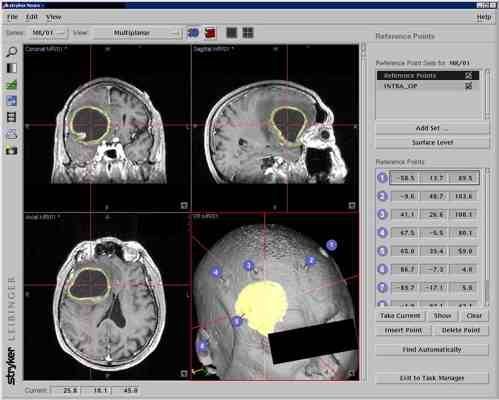499x400 pixels.
Task: Expand the sagittal view corner button
Action: (x=352, y=206)
